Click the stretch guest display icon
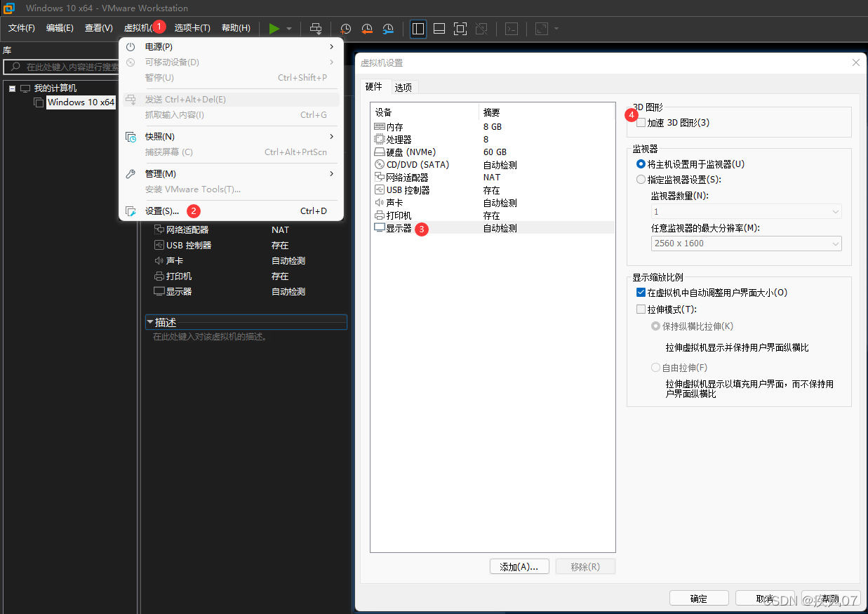 point(542,29)
